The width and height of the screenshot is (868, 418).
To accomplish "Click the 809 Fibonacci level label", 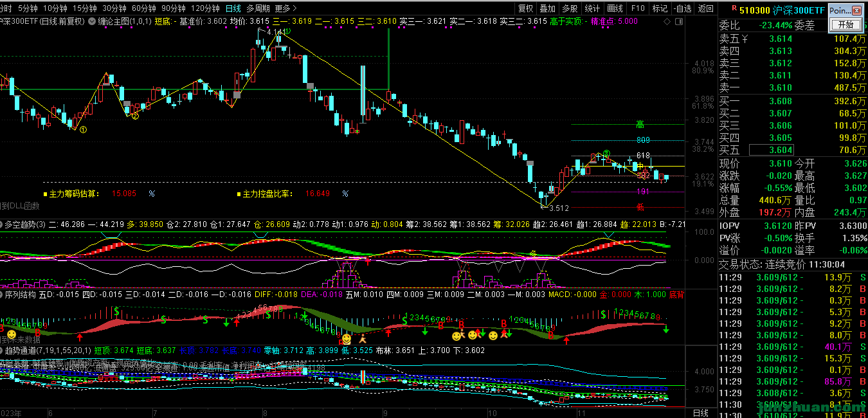I will click(x=643, y=140).
